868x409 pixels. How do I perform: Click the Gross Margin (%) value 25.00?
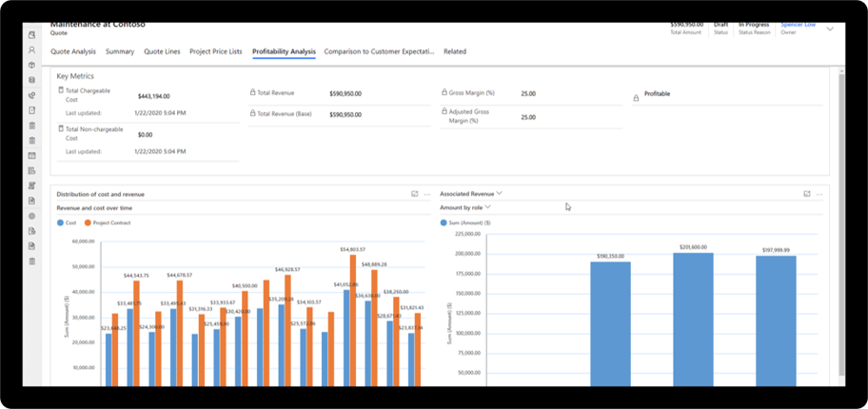click(x=528, y=93)
